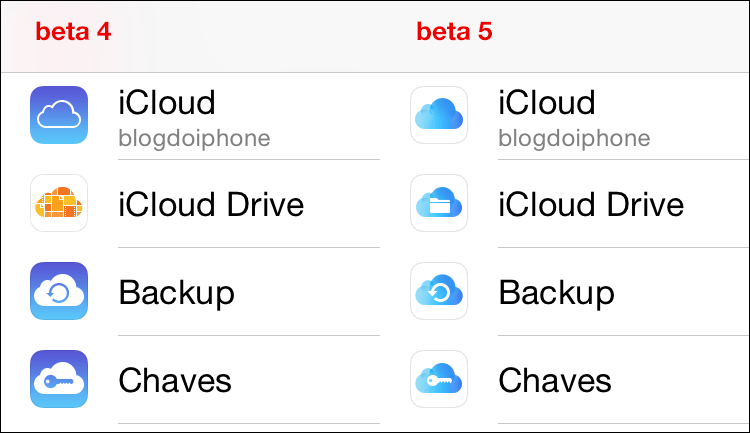
Task: Select Backup label in beta 4 list
Action: tap(176, 293)
